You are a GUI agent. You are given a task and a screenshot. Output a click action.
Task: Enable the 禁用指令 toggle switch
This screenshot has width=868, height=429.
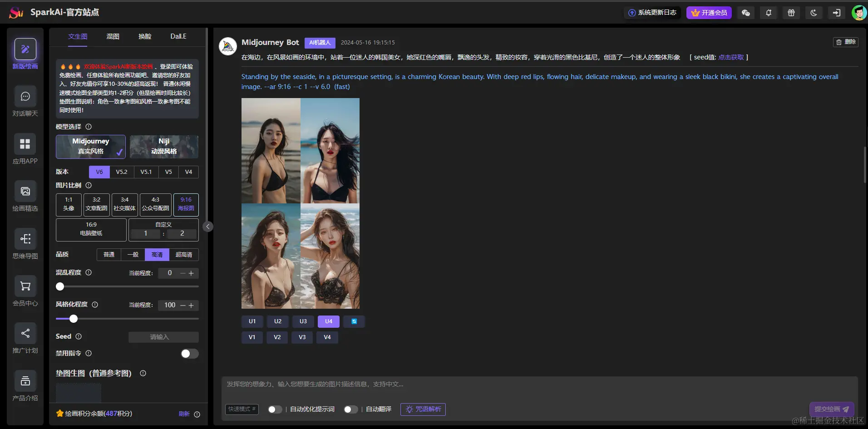pyautogui.click(x=189, y=353)
